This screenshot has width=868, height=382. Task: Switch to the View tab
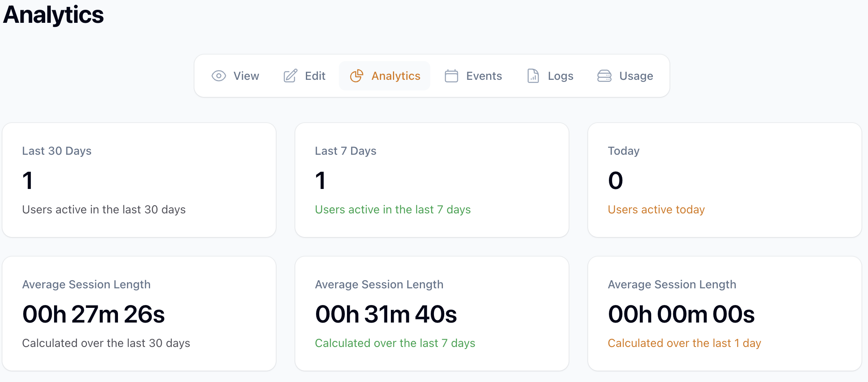point(246,76)
